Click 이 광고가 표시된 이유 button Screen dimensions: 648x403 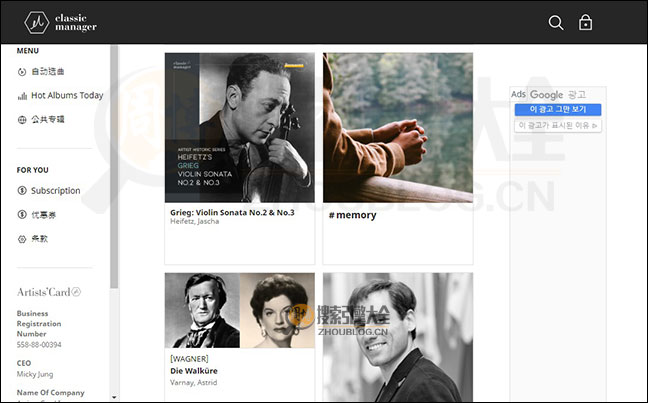point(558,125)
